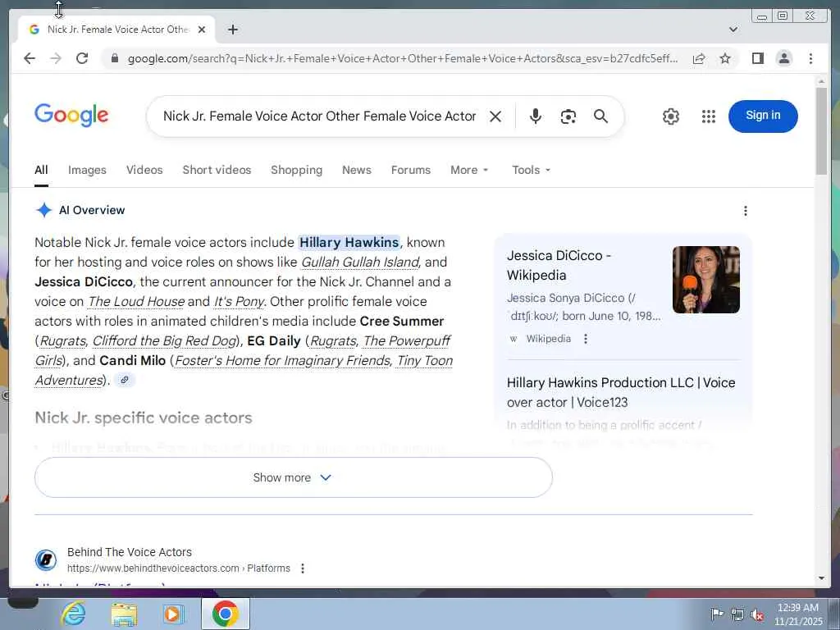Viewport: 840px width, 630px height.
Task: Select the All results tab
Action: [x=41, y=170]
